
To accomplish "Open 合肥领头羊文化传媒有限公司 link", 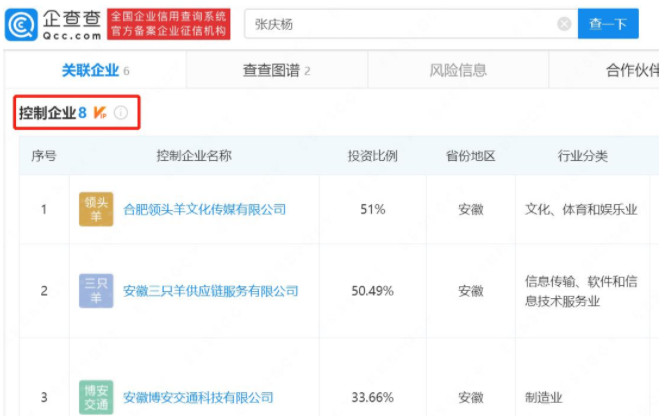I will [204, 209].
